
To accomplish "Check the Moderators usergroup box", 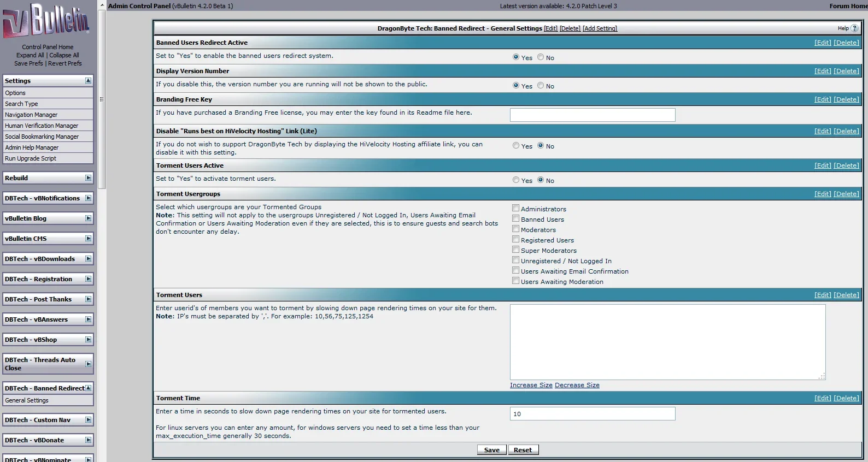I will coord(515,229).
